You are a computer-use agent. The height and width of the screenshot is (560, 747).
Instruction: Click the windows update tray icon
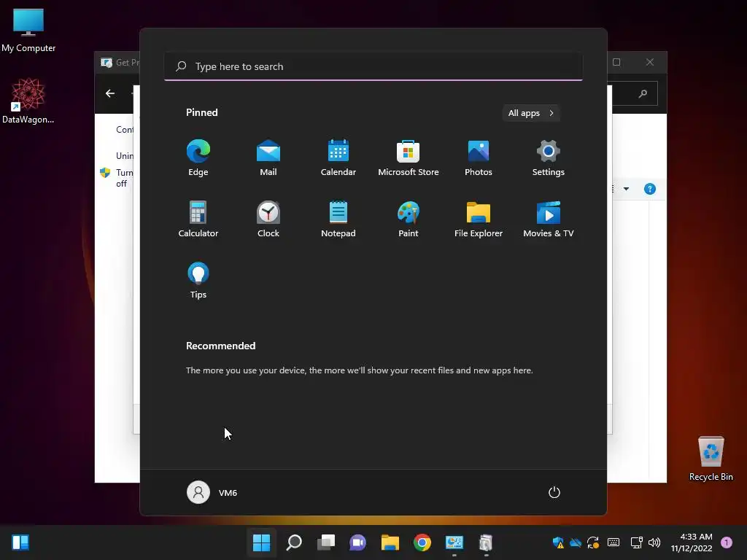(x=593, y=542)
